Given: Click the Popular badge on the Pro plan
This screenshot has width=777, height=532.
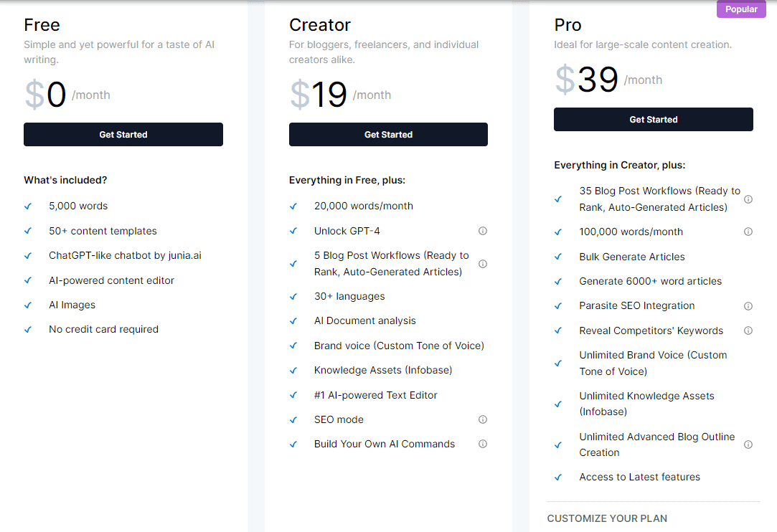Looking at the screenshot, I should pyautogui.click(x=741, y=9).
